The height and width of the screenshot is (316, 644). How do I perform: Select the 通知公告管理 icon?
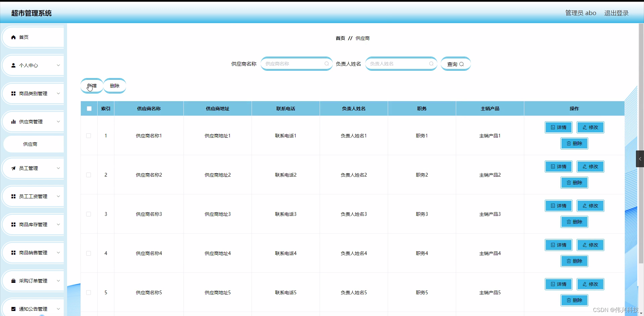tap(13, 309)
